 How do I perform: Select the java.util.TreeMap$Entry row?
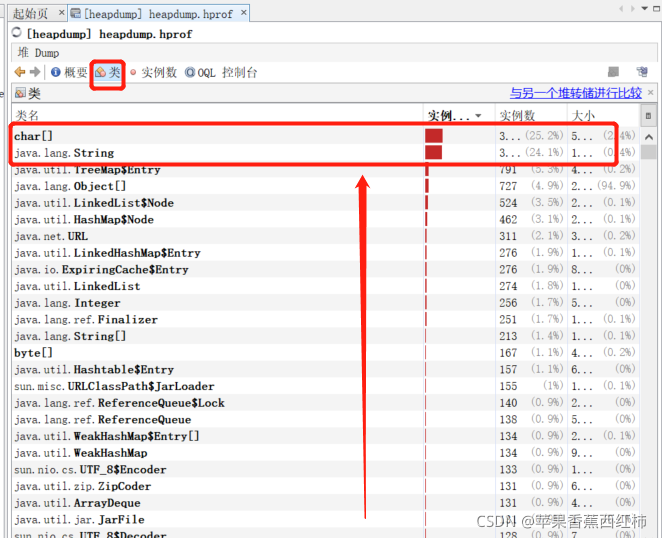point(325,169)
